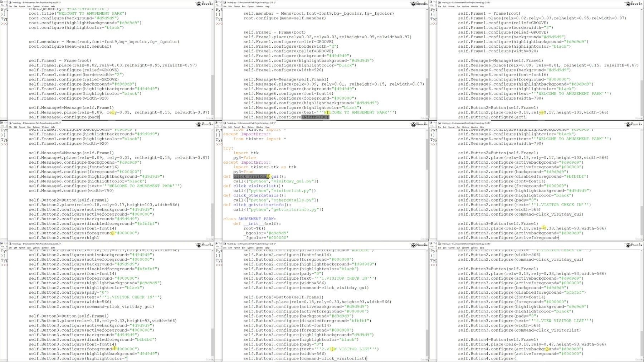Click call(["python","getvisitorinfo.py"]) line
The width and height of the screenshot is (644, 362).
(x=278, y=209)
